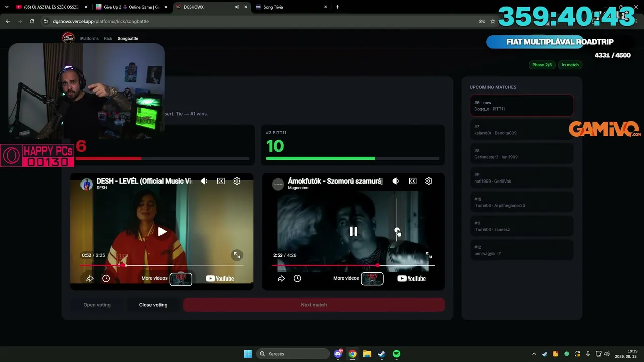The image size is (644, 362).
Task: Mute the DGSHOWX tab audio icon
Action: [x=237, y=7]
